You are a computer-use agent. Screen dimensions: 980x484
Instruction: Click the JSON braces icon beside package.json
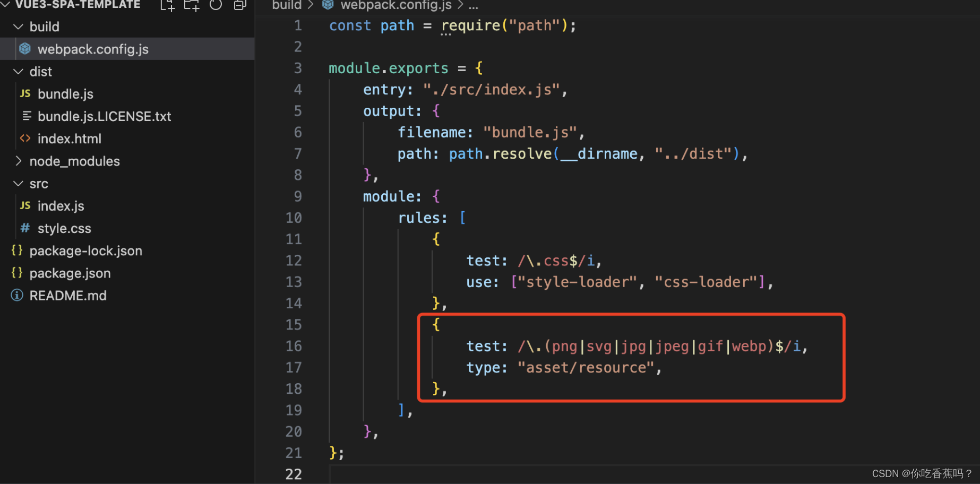coord(17,272)
